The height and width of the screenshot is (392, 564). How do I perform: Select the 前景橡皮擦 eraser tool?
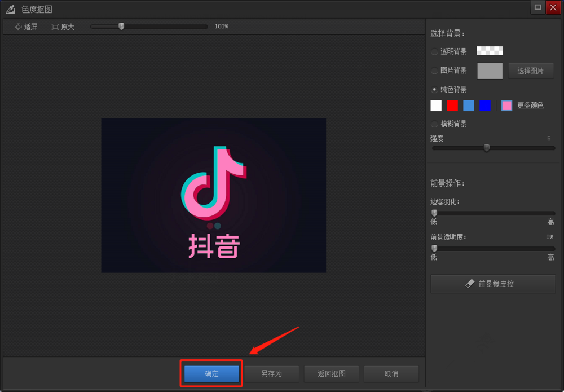493,284
